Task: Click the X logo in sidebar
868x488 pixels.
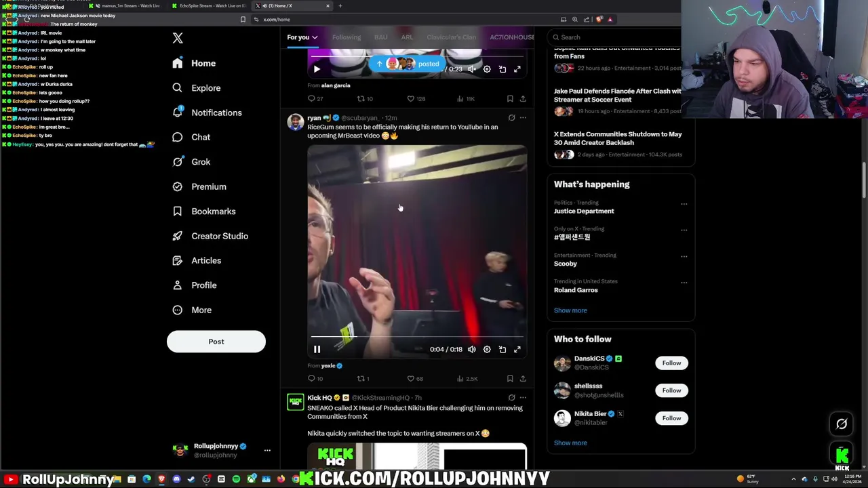Action: 178,39
